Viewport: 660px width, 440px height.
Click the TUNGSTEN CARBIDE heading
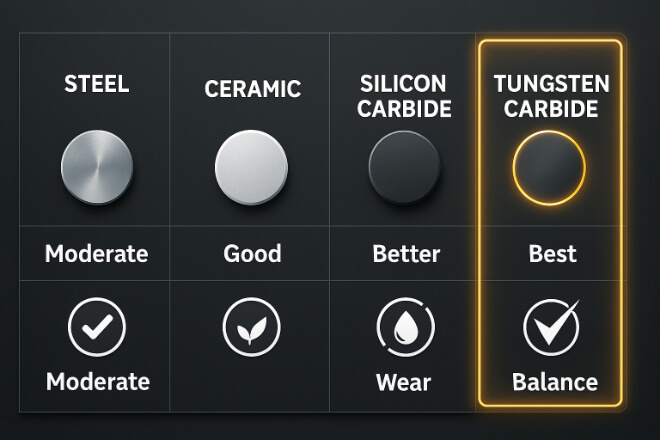(551, 96)
